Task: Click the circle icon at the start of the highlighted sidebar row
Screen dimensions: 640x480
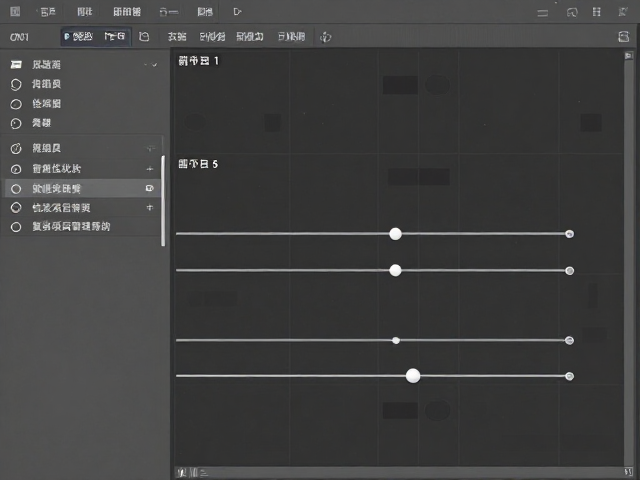Action: tap(16, 189)
